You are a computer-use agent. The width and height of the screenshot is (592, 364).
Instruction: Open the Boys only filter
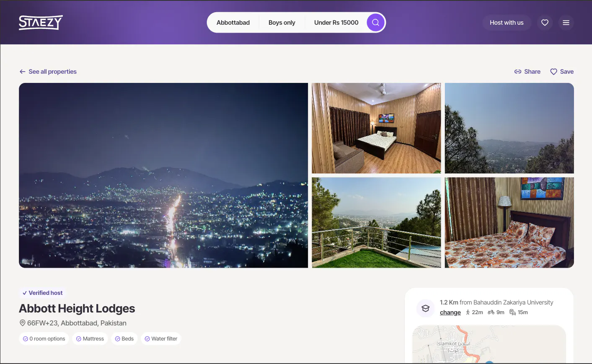[282, 23]
